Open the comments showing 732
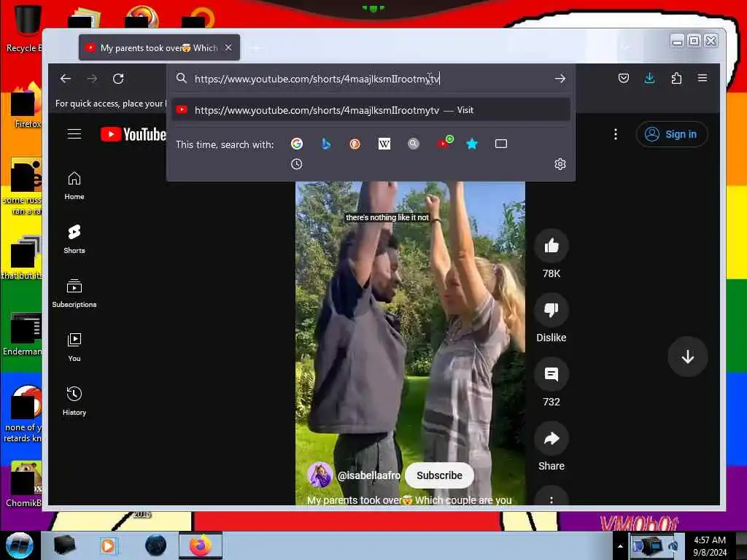The height and width of the screenshot is (560, 747). (551, 374)
